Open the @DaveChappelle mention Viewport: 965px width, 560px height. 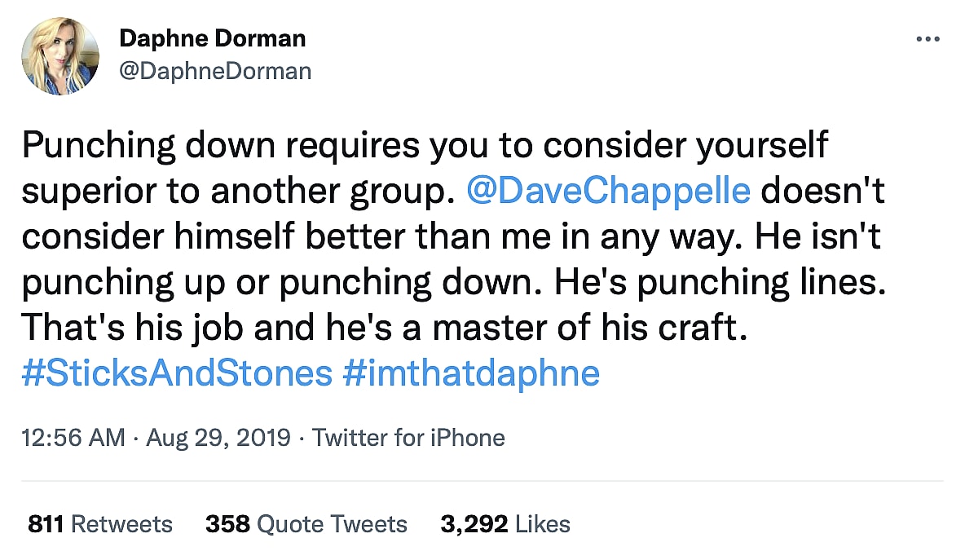click(608, 191)
